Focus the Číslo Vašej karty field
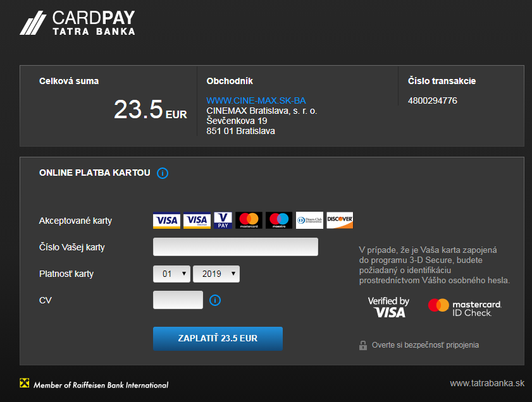 click(x=235, y=247)
